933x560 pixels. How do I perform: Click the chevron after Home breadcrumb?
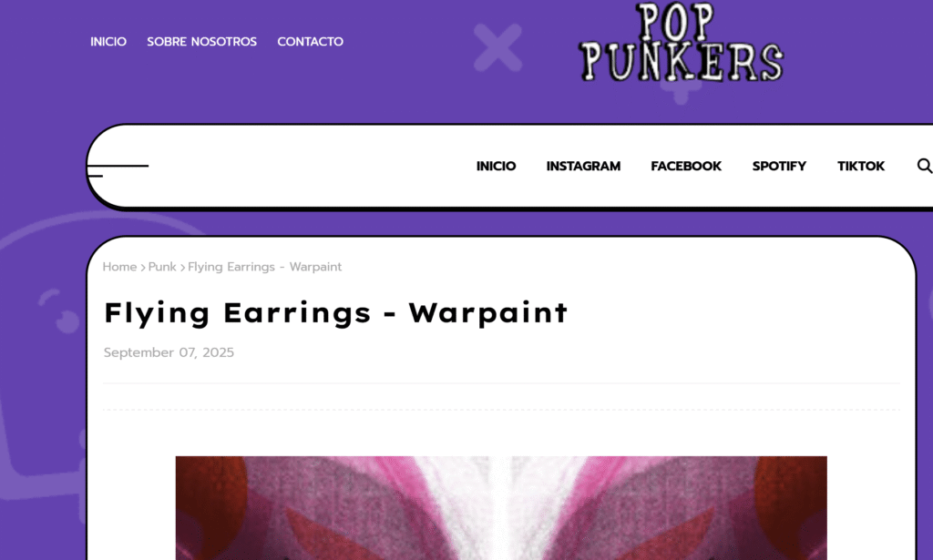coord(143,268)
